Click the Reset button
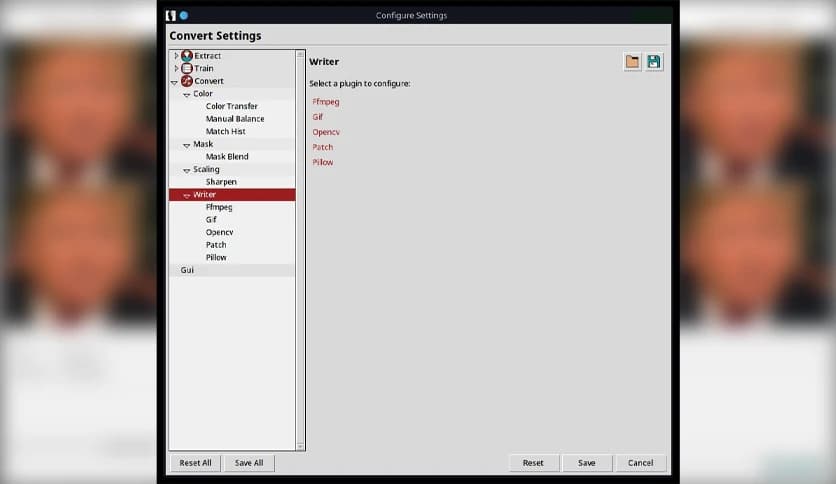 (x=533, y=463)
